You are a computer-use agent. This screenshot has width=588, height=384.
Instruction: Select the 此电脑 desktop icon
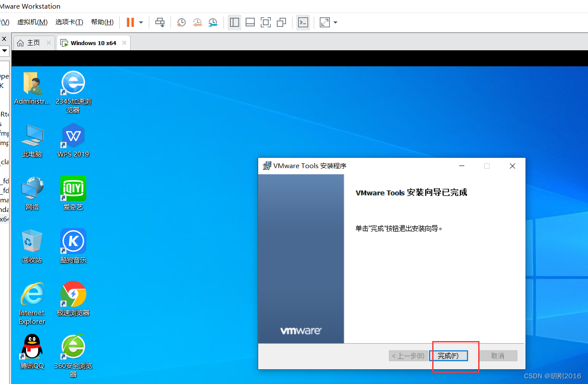[32, 141]
